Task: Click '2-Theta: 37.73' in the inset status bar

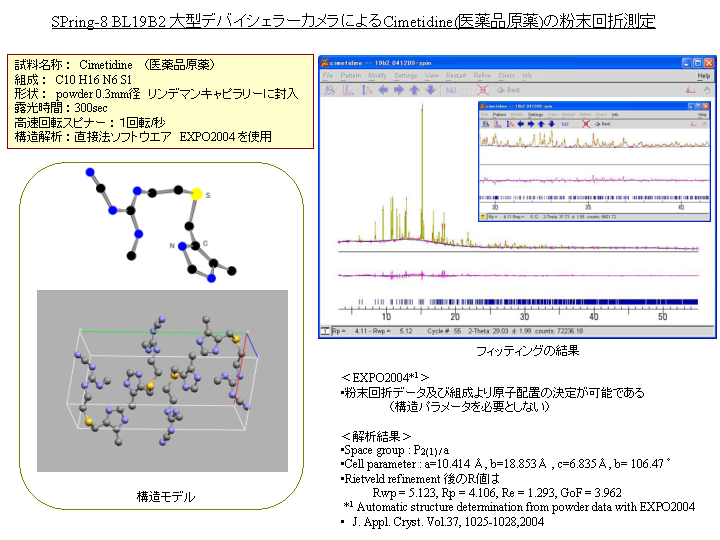Action: click(558, 217)
